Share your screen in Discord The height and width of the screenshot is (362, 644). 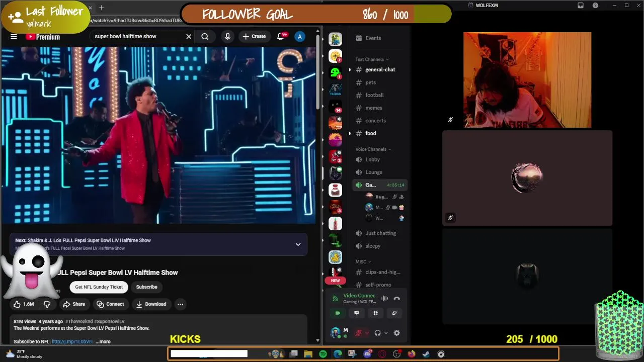point(357,313)
